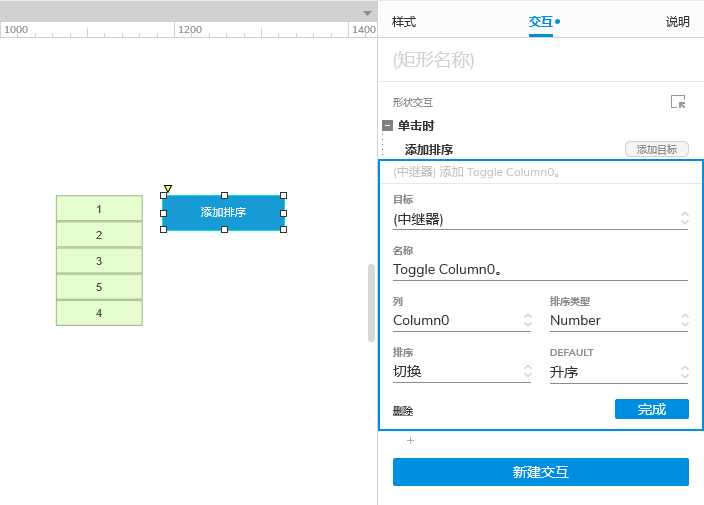Open the DEFAULT 升序 dropdown
The width and height of the screenshot is (704, 505).
tap(618, 372)
